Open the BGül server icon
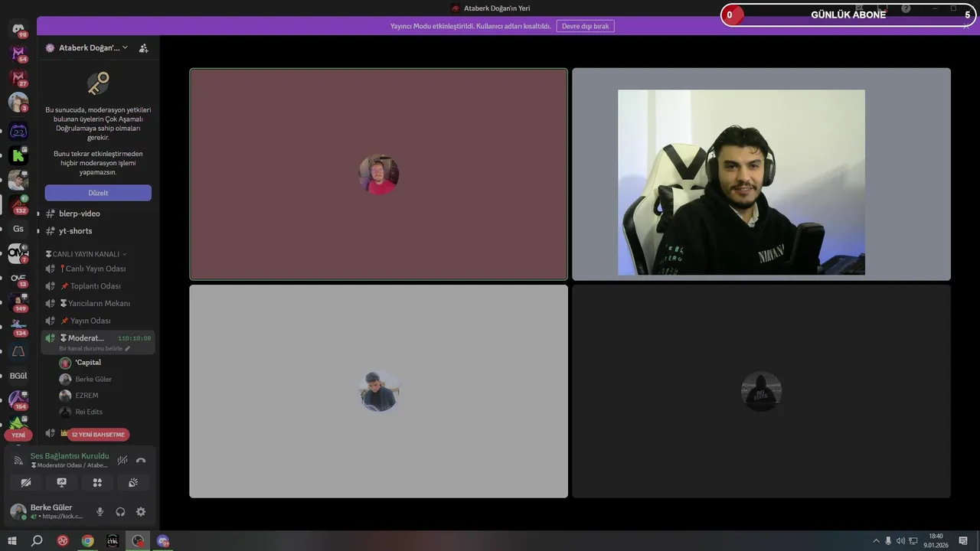This screenshot has width=980, height=551. point(18,376)
